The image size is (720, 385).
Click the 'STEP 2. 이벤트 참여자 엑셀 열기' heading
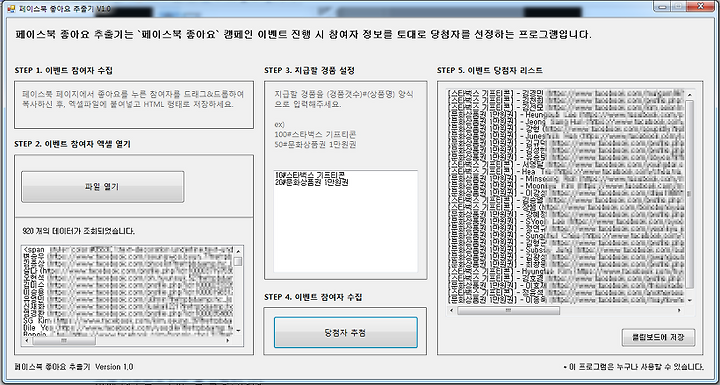click(x=73, y=144)
